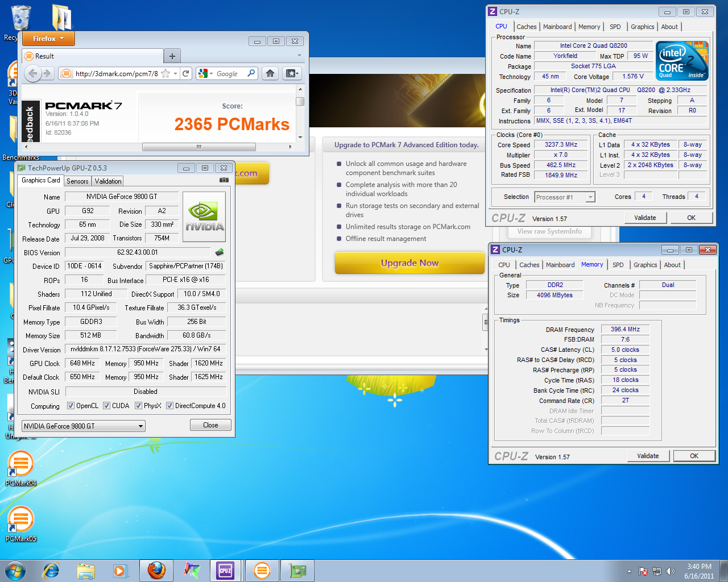Go back in Firefox with back arrow

coord(33,73)
